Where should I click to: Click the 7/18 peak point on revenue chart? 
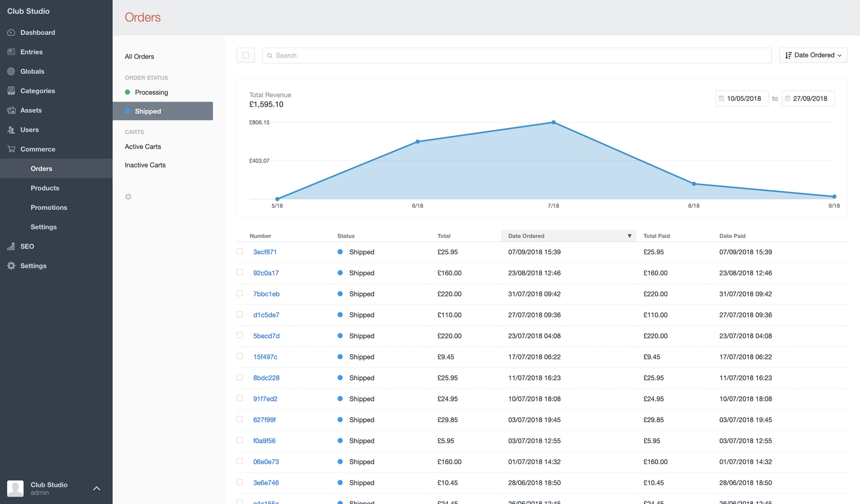pos(554,123)
